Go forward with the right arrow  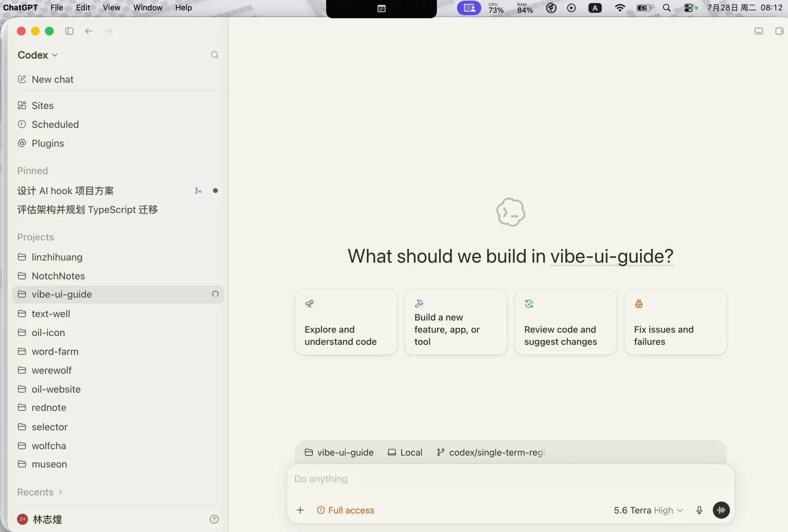pos(108,31)
